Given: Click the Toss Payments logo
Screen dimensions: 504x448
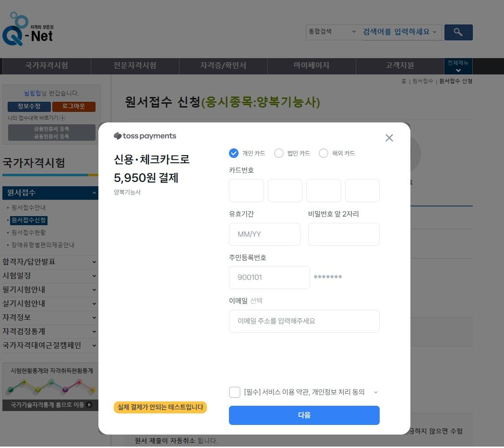Looking at the screenshot, I should 144,136.
